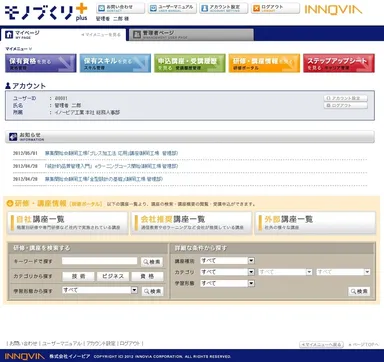Open the 会社推奨講座一覧 card
The image size is (384, 362).
point(191,223)
